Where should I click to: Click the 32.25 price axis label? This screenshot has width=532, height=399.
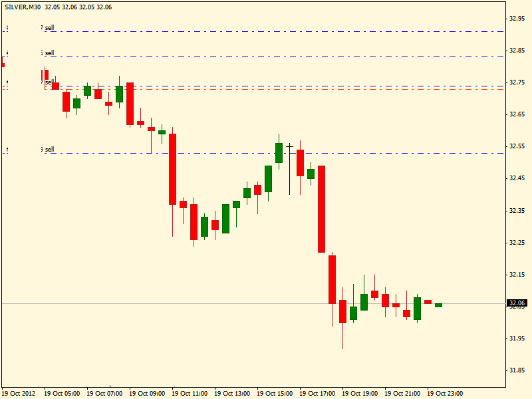[517, 243]
